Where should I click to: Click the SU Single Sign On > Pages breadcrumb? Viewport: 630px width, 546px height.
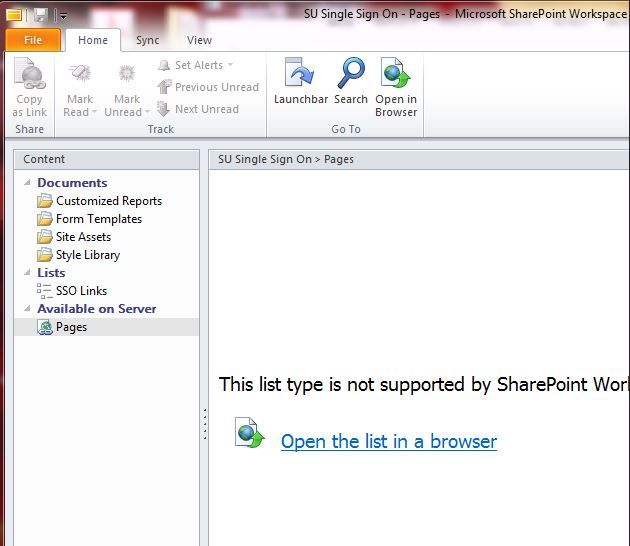coord(286,160)
